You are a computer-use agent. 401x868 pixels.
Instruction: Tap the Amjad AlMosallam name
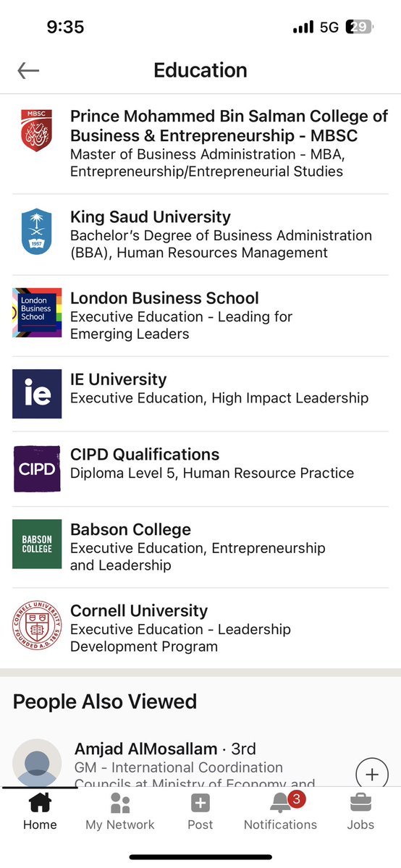coord(145,749)
